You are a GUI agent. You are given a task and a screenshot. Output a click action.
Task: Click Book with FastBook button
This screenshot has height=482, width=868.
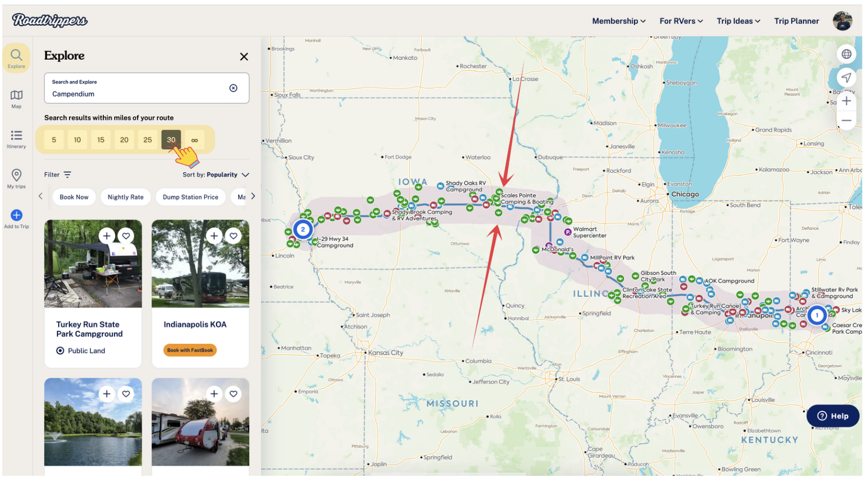pos(190,350)
